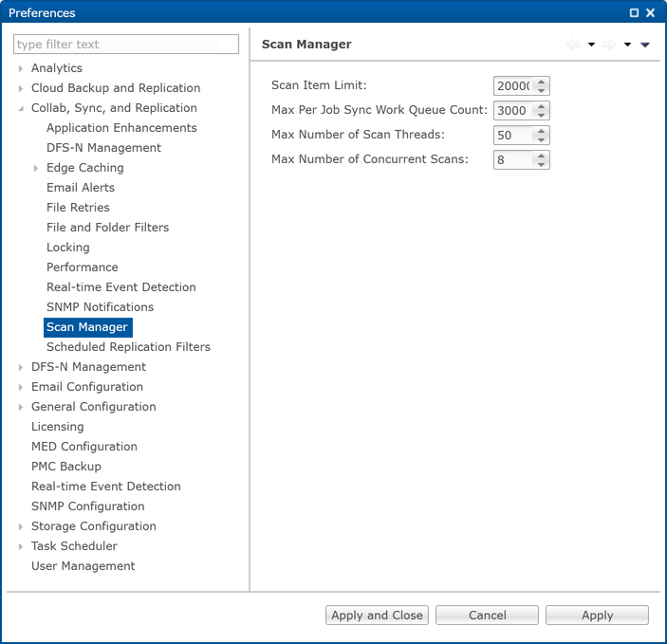Open the view menu triangle in header
The image size is (667, 644).
(645, 45)
